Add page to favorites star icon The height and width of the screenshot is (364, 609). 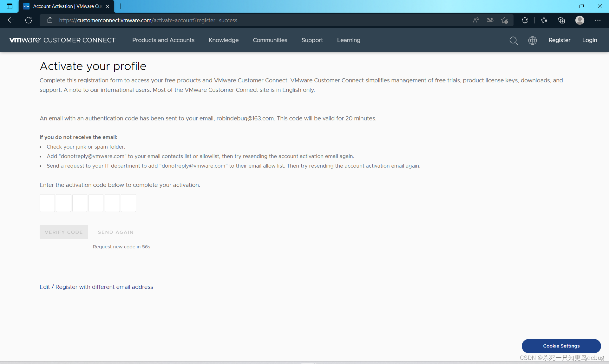click(x=504, y=20)
